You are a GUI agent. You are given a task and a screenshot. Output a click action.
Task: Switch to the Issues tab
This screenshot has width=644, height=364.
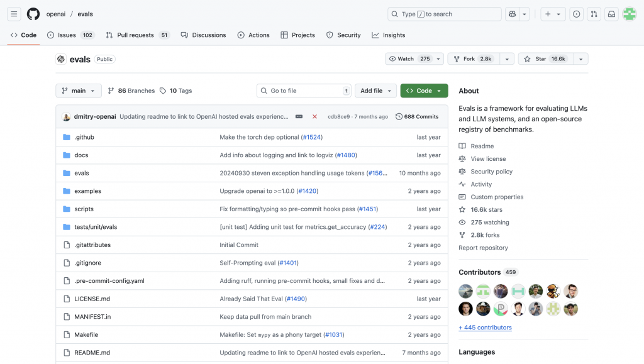coord(70,35)
